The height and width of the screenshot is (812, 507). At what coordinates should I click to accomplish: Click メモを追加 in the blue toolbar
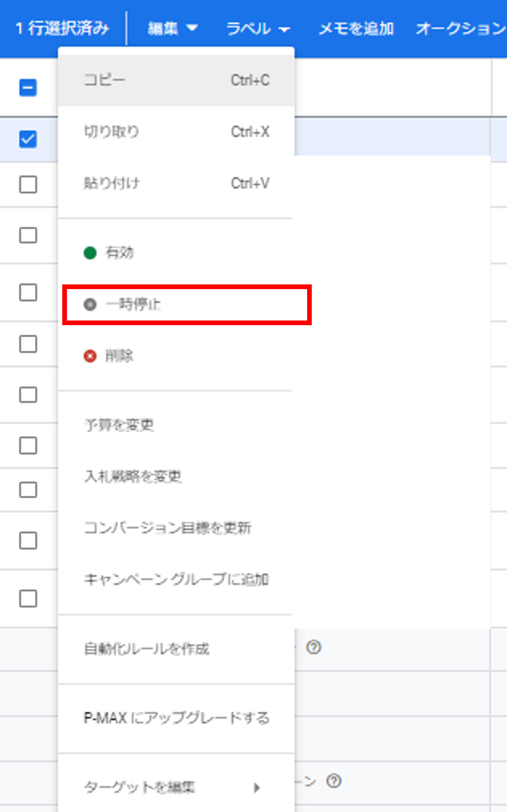tap(356, 29)
